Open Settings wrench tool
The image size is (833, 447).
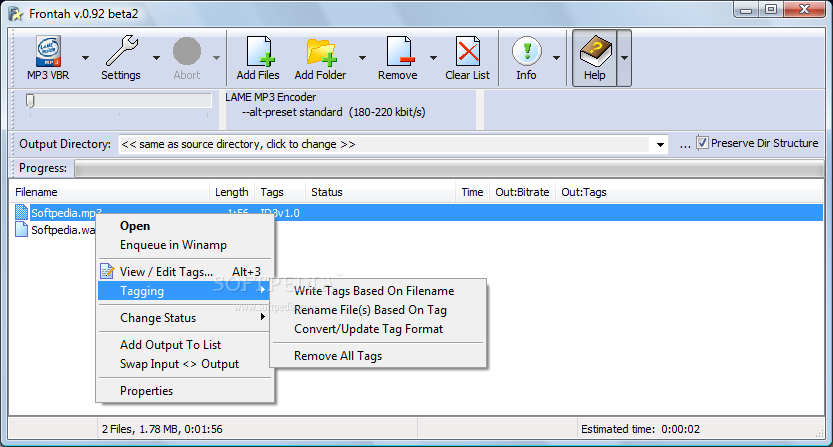(x=122, y=50)
